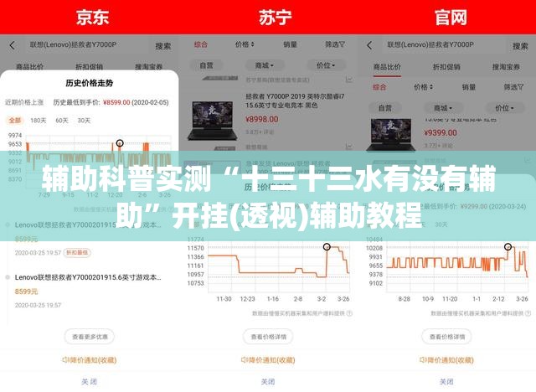Sort by 价格 in the 官网 panel
536x392 pixels.
[x=424, y=87]
